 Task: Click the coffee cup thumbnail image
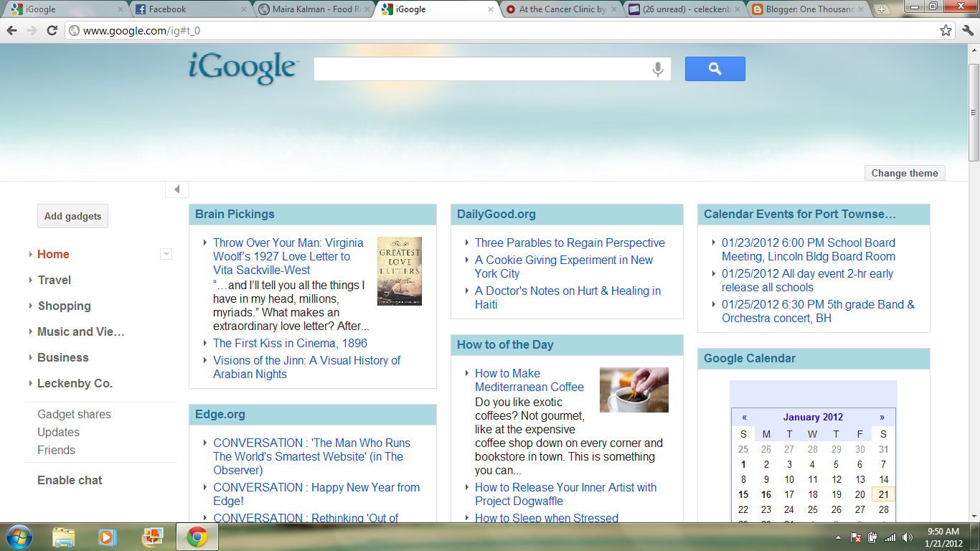634,390
